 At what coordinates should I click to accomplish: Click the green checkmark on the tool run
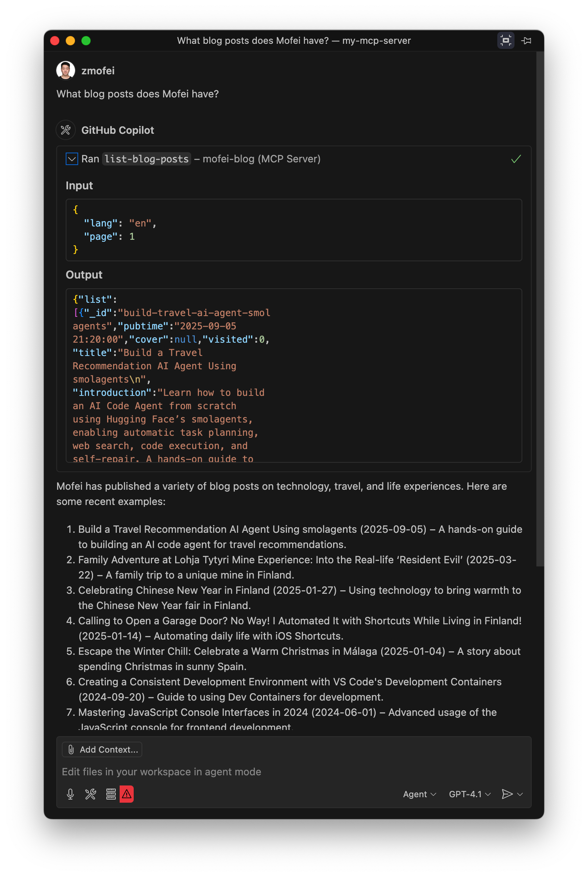(516, 159)
